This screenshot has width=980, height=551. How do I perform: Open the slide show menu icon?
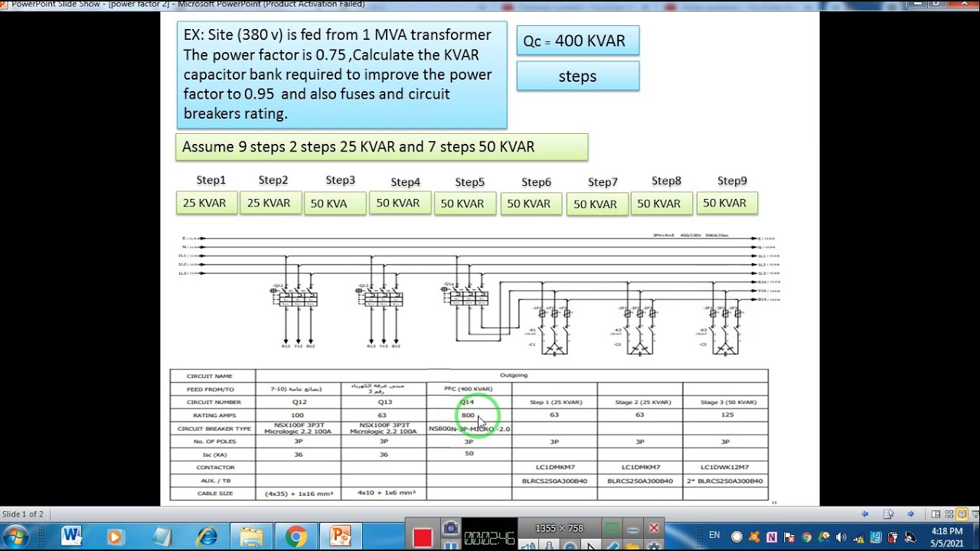[x=888, y=514]
